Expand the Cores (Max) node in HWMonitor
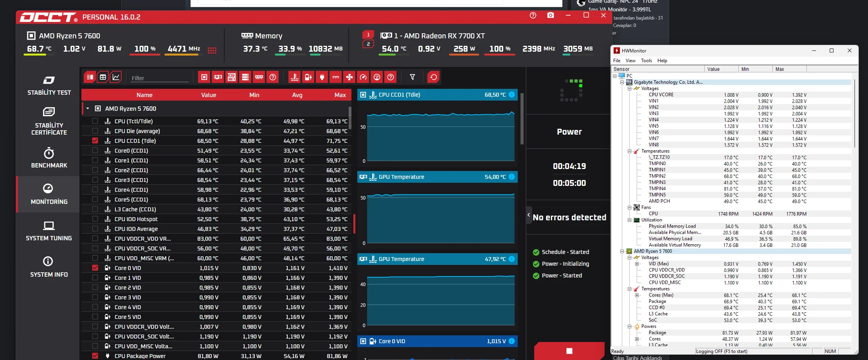The height and width of the screenshot is (360, 868). coord(637,295)
